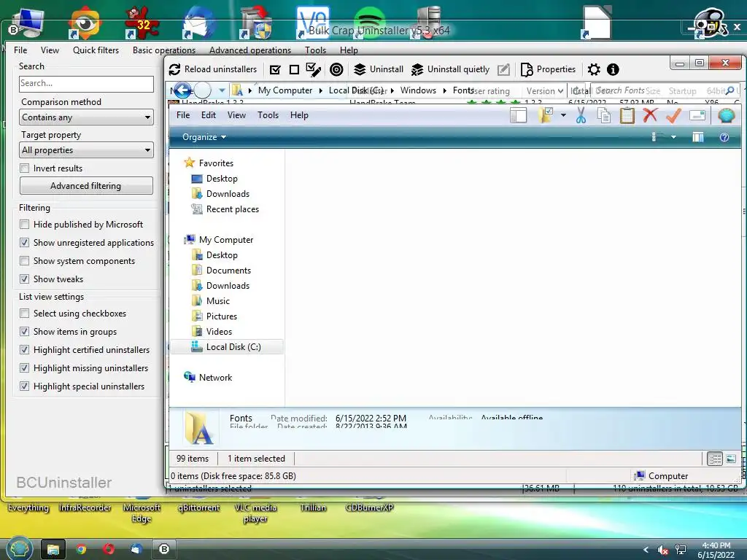Toggle Highlight certified uninstallers
Image resolution: width=747 pixels, height=560 pixels.
point(24,349)
